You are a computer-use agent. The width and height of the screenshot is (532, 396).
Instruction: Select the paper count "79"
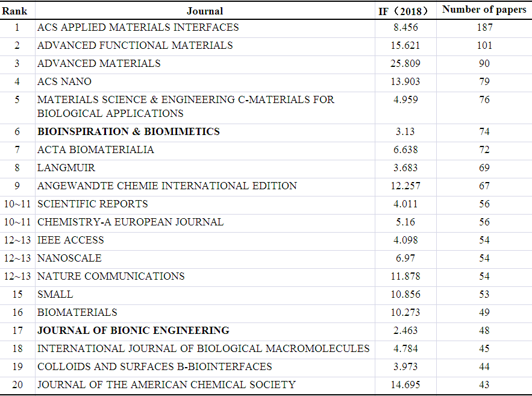[x=484, y=81]
